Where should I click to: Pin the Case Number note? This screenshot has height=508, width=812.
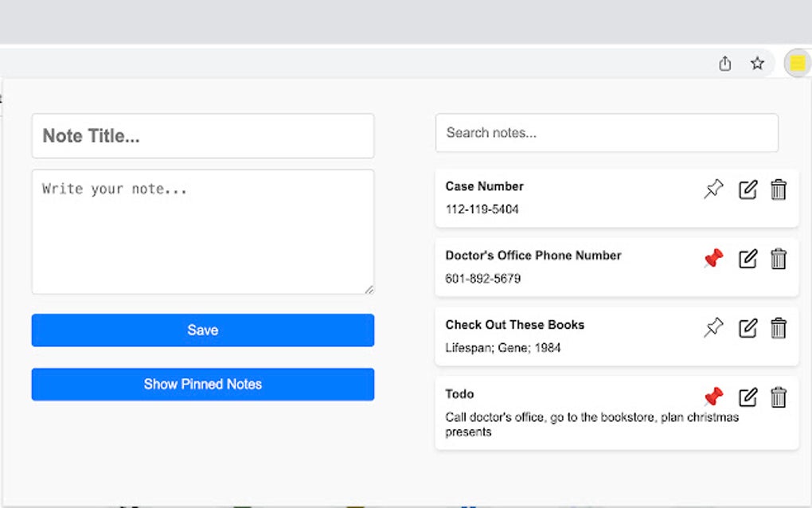pyautogui.click(x=714, y=189)
